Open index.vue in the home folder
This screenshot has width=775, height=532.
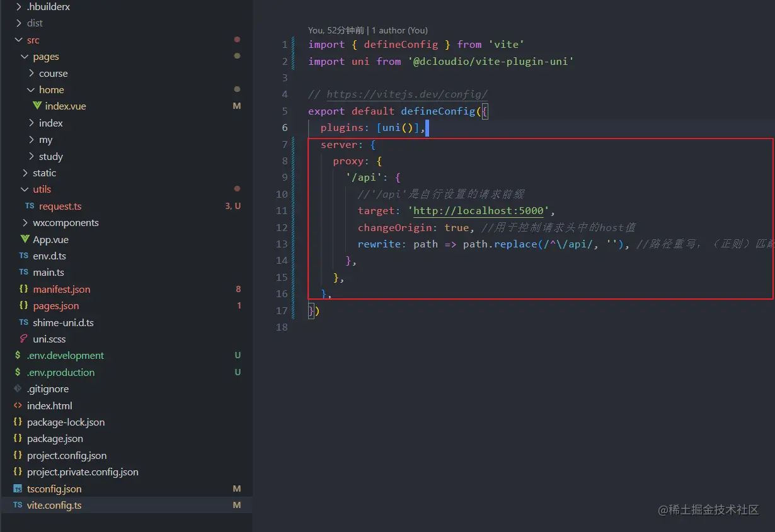coord(66,106)
